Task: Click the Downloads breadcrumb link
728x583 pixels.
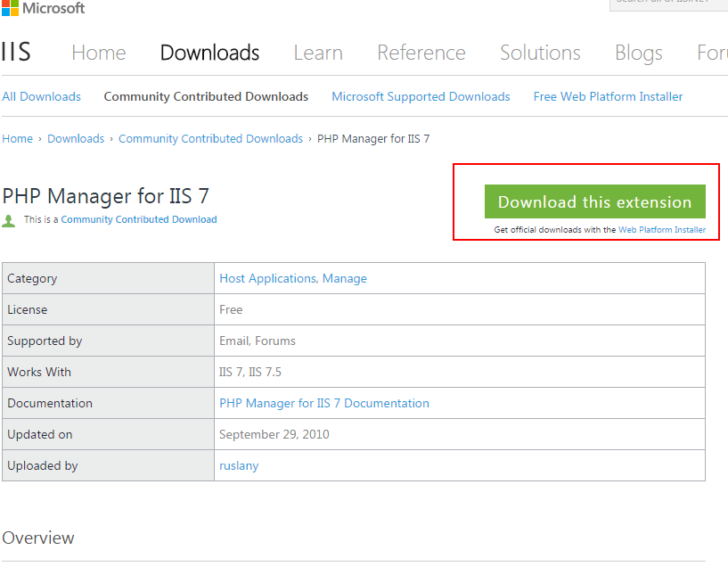Action: pos(76,138)
